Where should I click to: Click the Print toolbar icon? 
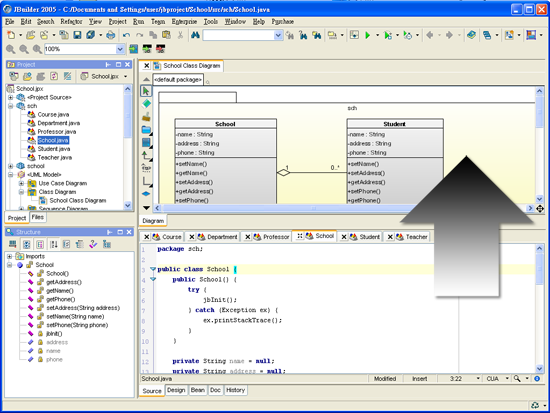(110, 35)
